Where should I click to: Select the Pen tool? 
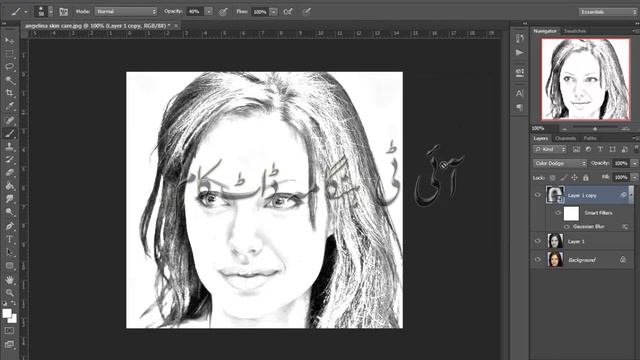click(x=9, y=226)
